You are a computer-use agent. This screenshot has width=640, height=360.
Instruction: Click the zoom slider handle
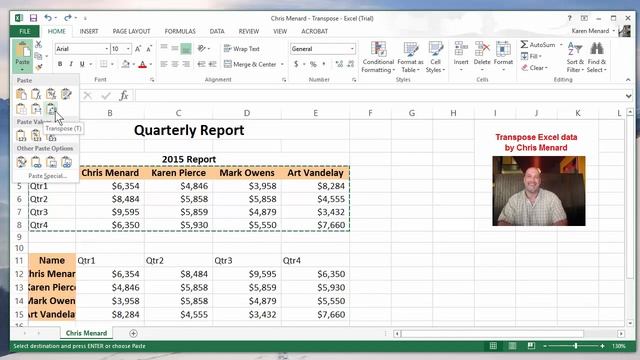576,346
